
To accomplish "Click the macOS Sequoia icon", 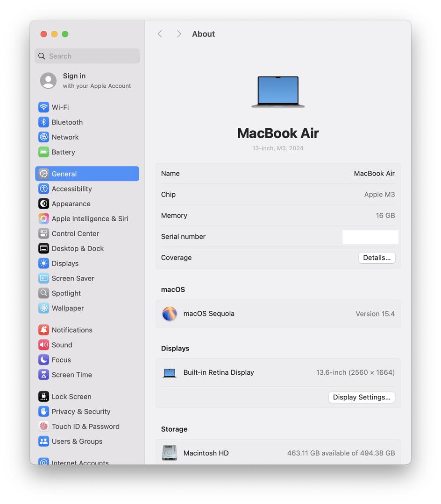I will 170,314.
